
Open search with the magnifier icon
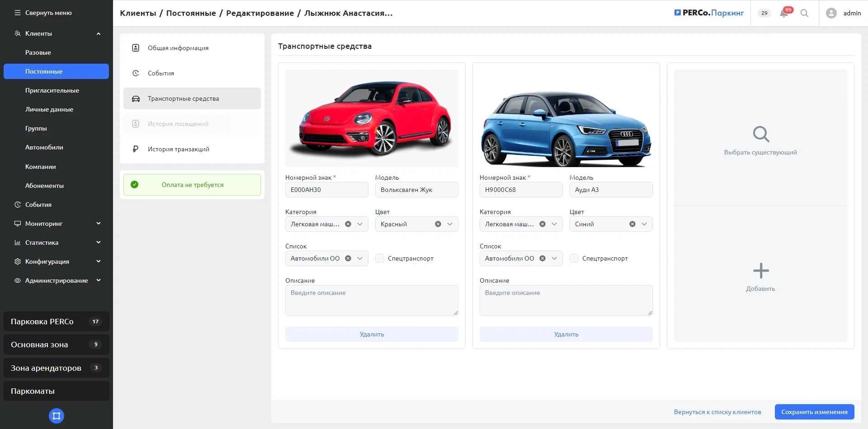[x=804, y=13]
